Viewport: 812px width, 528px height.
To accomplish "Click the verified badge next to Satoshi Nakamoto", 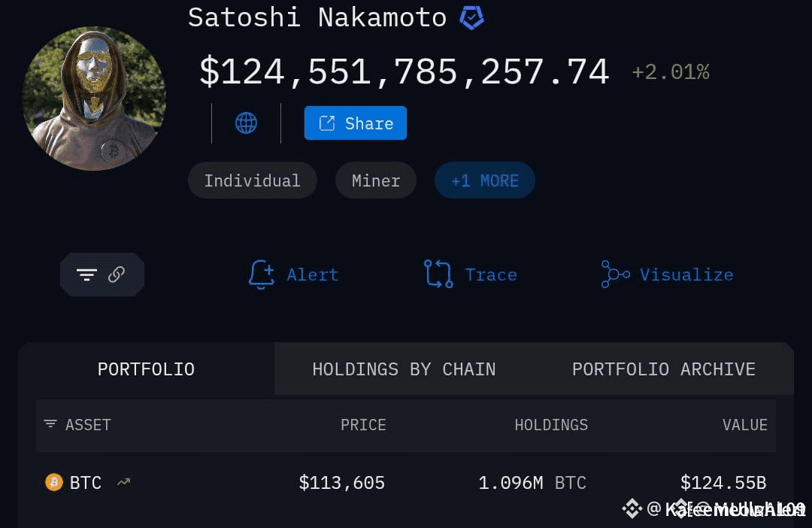I will coord(472,17).
